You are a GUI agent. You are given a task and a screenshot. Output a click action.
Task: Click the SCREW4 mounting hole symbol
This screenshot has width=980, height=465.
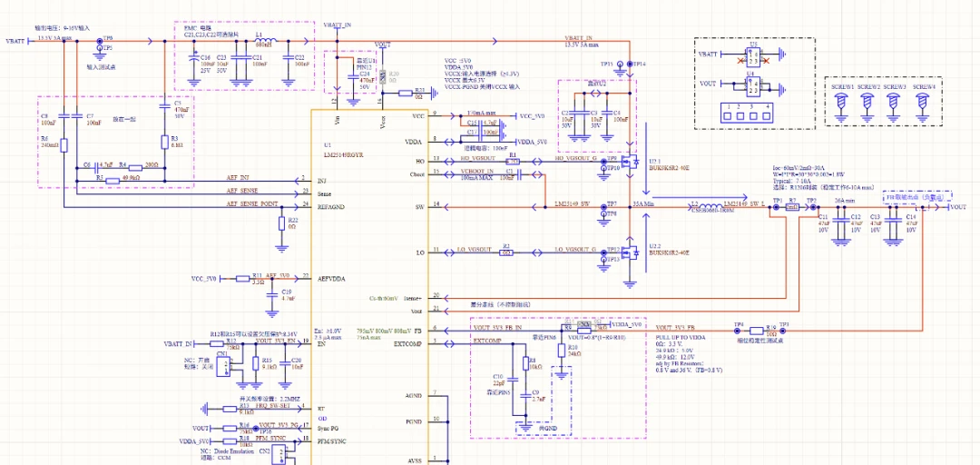coord(923,100)
